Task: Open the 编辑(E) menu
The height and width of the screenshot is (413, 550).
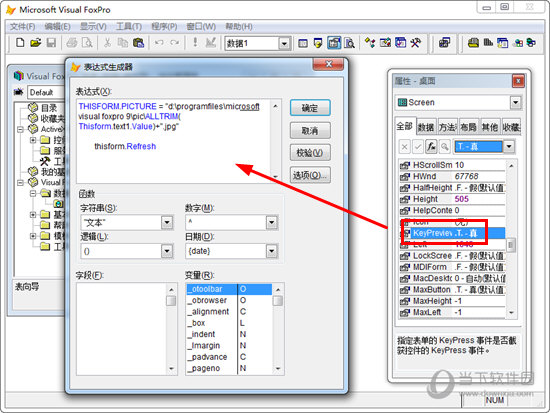Action: 58,27
